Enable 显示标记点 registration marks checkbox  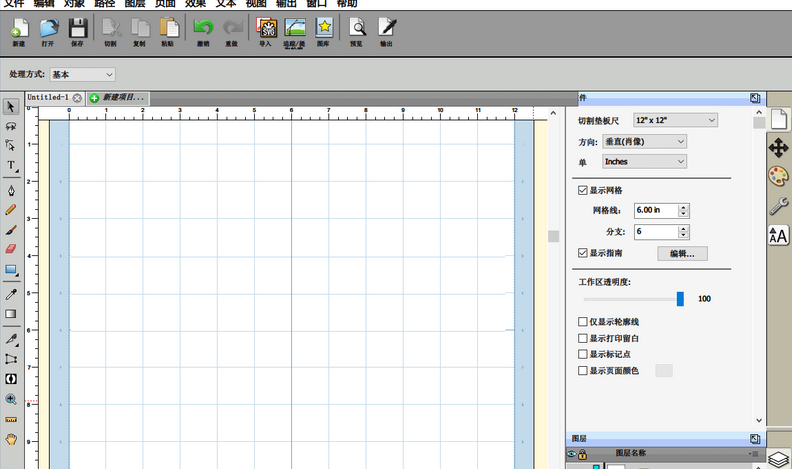click(x=582, y=354)
